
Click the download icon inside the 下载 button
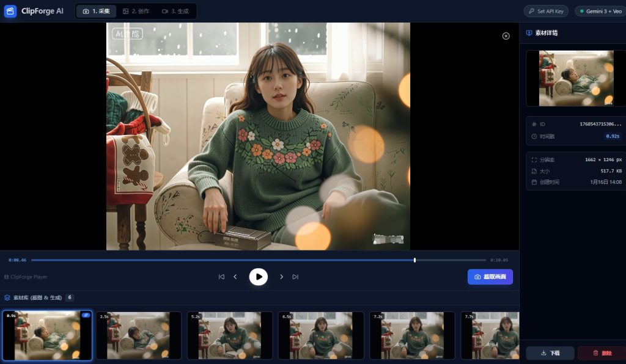(544, 353)
